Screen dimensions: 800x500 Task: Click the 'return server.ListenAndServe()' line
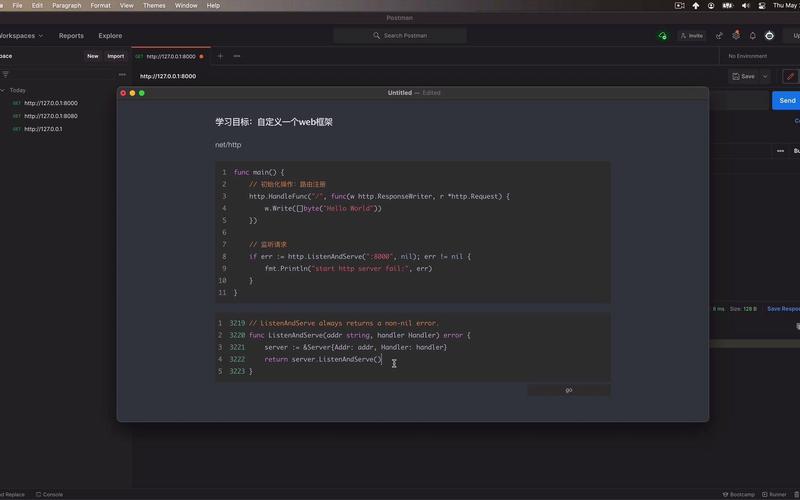coord(323,359)
